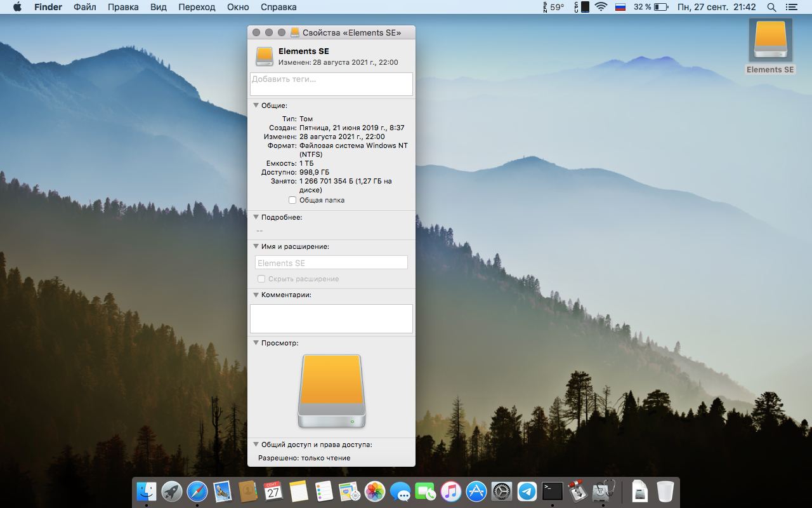Click the Добавить теги field
The width and height of the screenshot is (812, 508).
(x=331, y=84)
